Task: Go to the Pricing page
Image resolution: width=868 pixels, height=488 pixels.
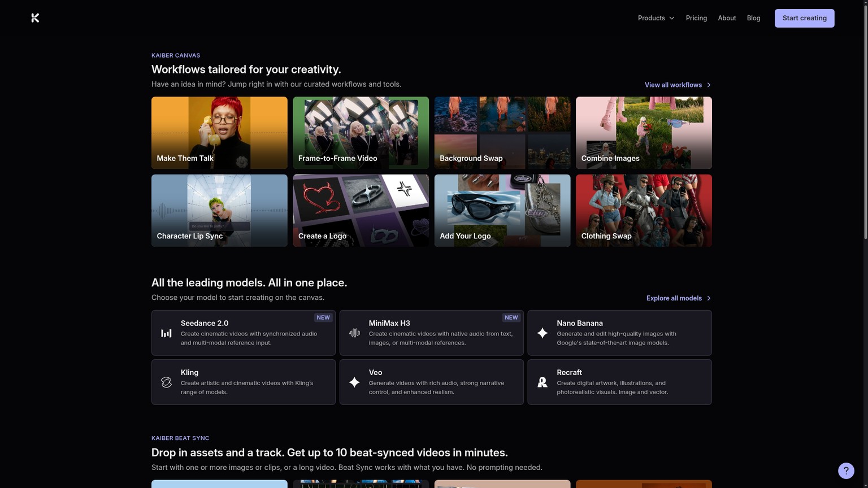Action: coord(696,18)
